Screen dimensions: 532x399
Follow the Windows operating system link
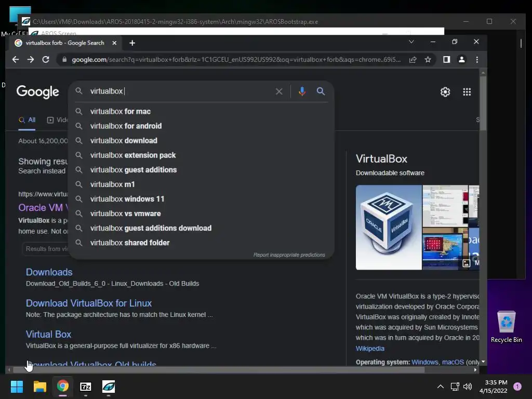point(425,362)
